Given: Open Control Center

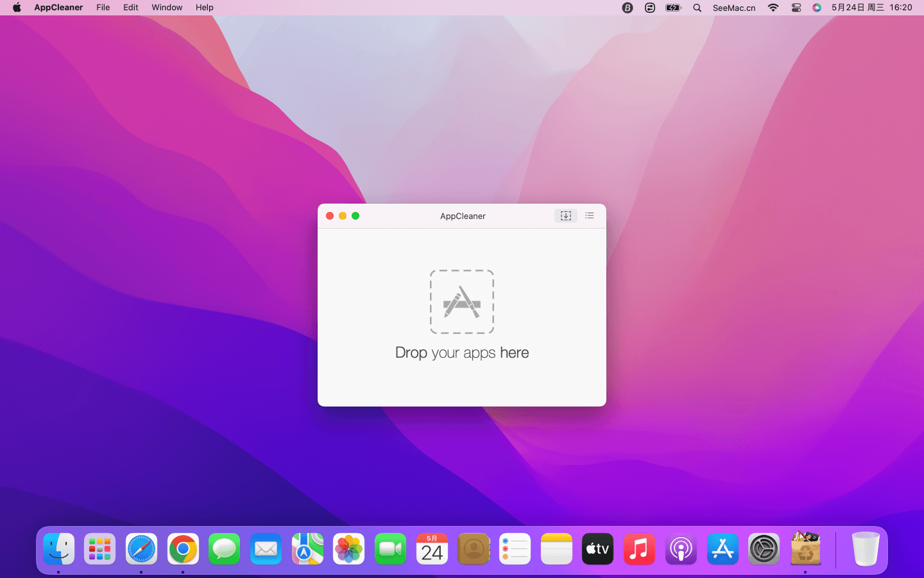Looking at the screenshot, I should click(796, 8).
